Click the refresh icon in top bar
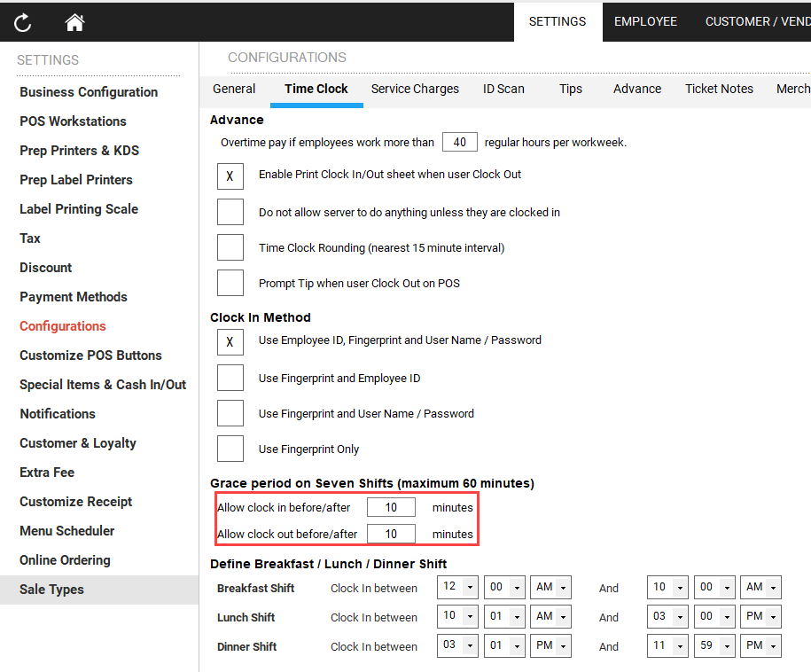Image resolution: width=811 pixels, height=672 pixels. tap(23, 23)
